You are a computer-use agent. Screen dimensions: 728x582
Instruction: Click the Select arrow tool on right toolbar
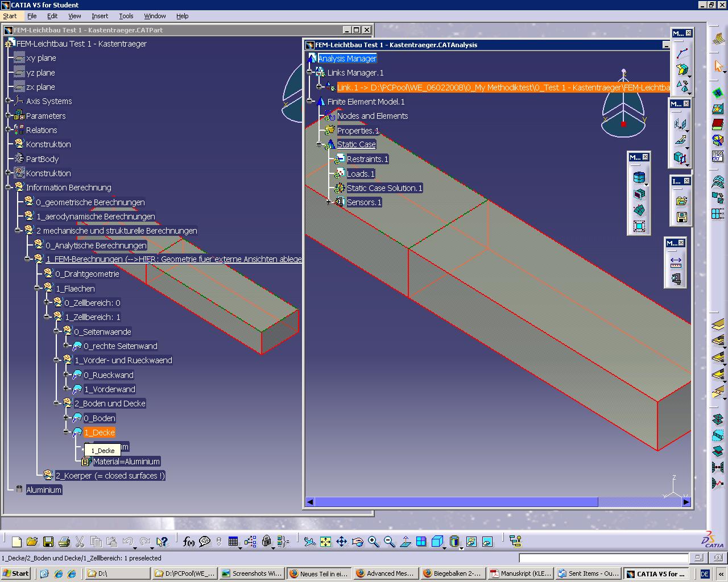click(x=718, y=66)
